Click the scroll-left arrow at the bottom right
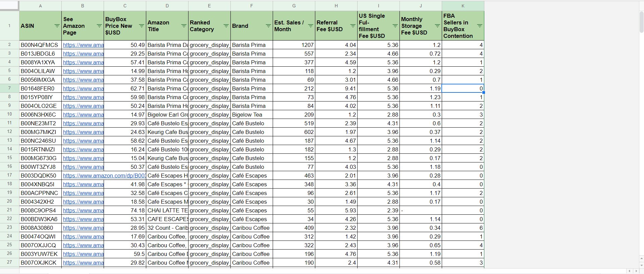 coord(629,271)
